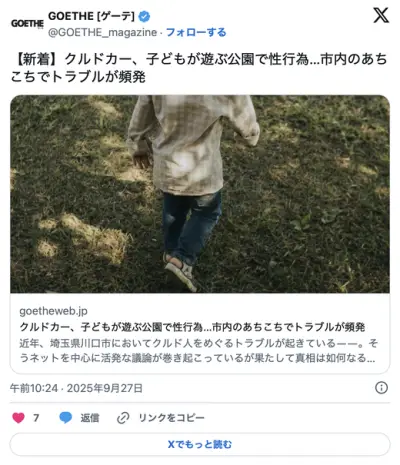The height and width of the screenshot is (465, 400).
Task: Open the GOETHE [ゲーテ] account name
Action: point(91,16)
